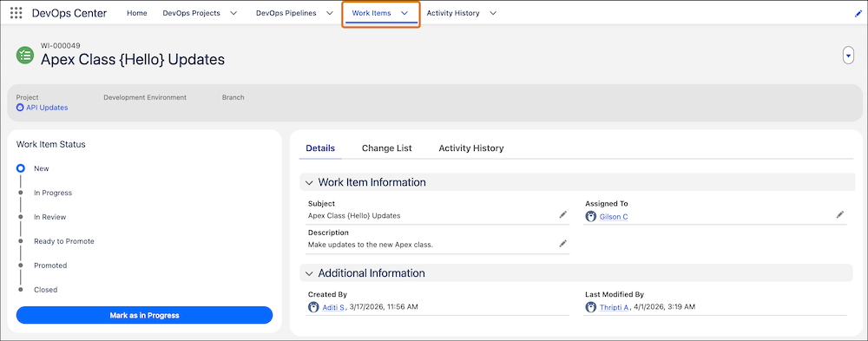Screen dimensions: 868x341
Task: Click the modified date 4/1/2026, 3:19 AM
Action: (664, 306)
